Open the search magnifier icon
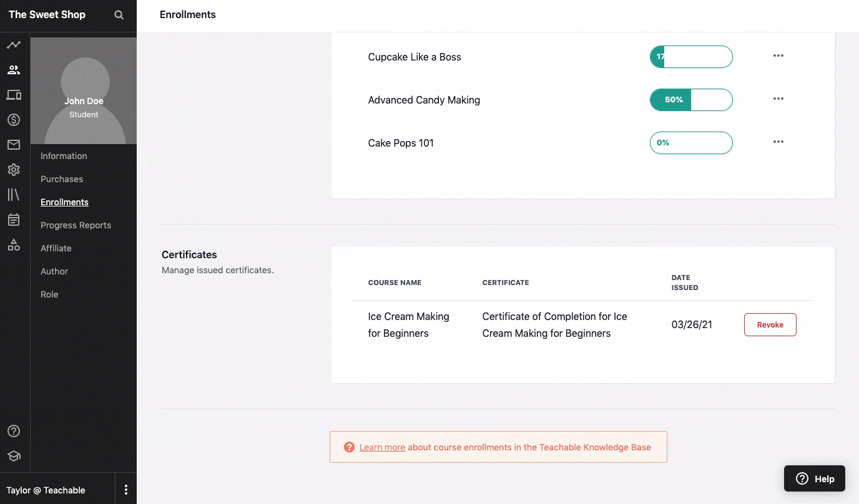 [119, 15]
